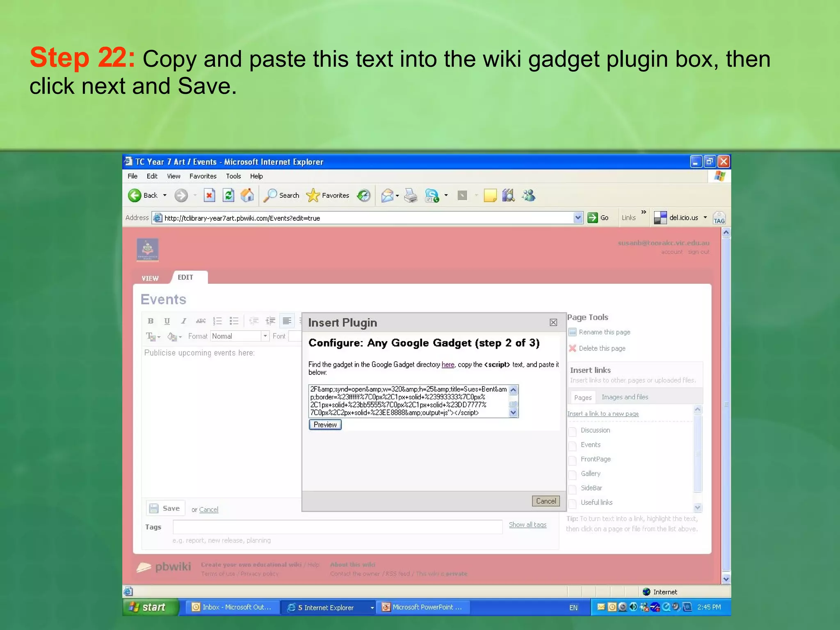Click the decrease indent icon

[x=254, y=321]
